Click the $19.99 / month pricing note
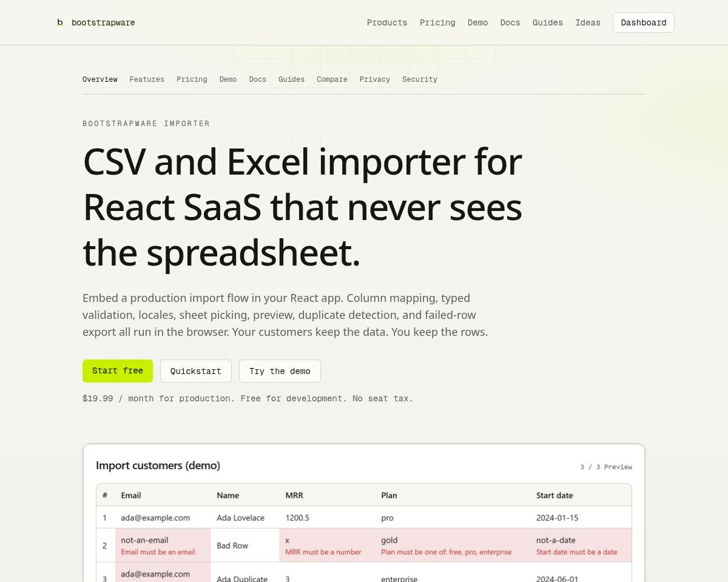 pos(248,398)
